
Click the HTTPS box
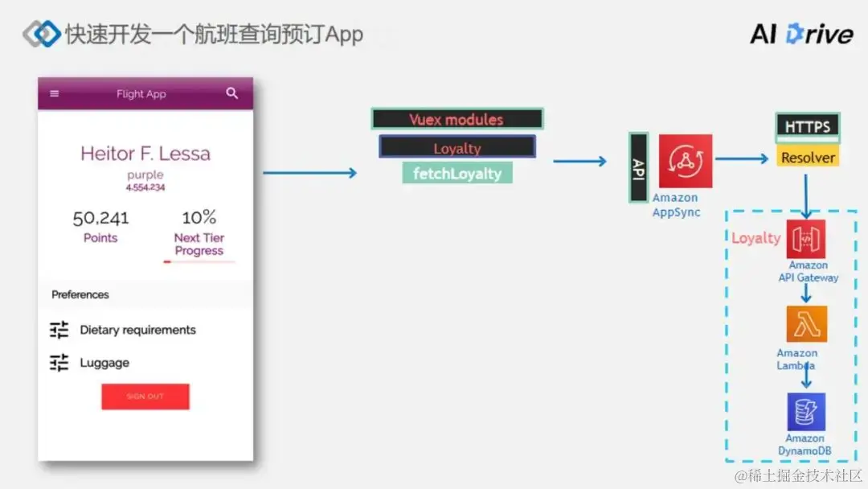[808, 127]
